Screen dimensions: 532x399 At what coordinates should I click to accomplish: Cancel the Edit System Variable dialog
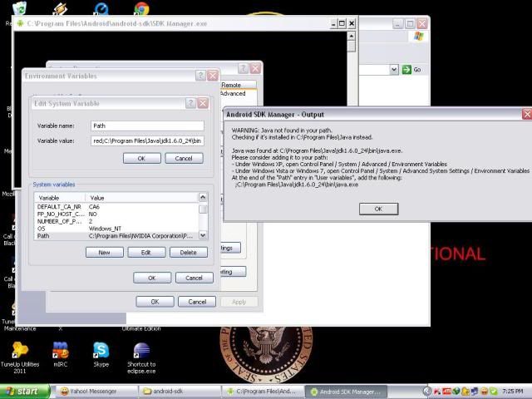[184, 158]
